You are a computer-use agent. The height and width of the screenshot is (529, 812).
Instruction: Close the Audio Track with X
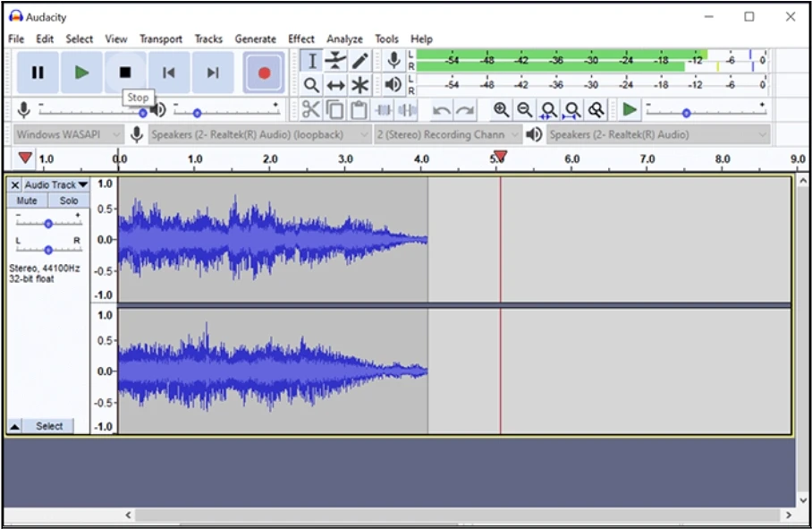pyautogui.click(x=15, y=185)
